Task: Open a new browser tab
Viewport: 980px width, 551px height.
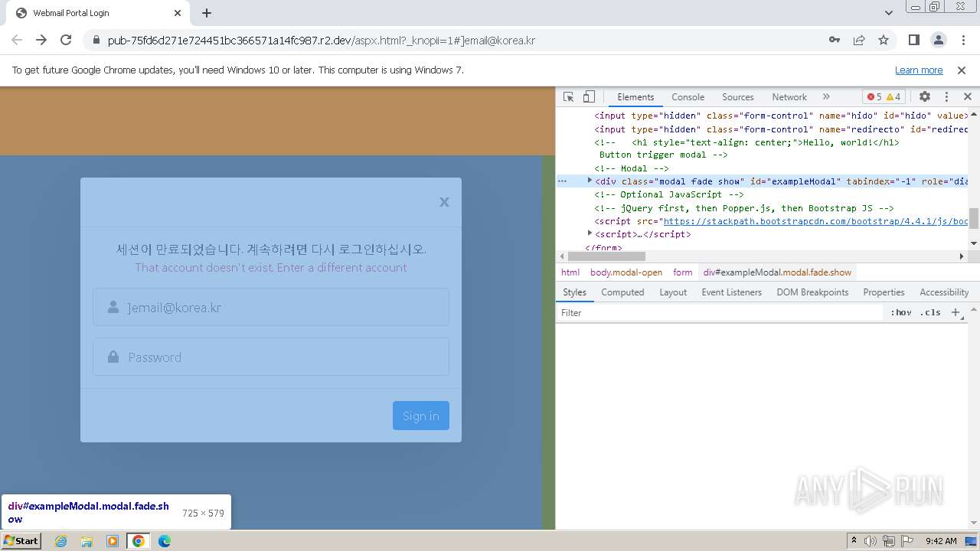Action: (x=207, y=13)
